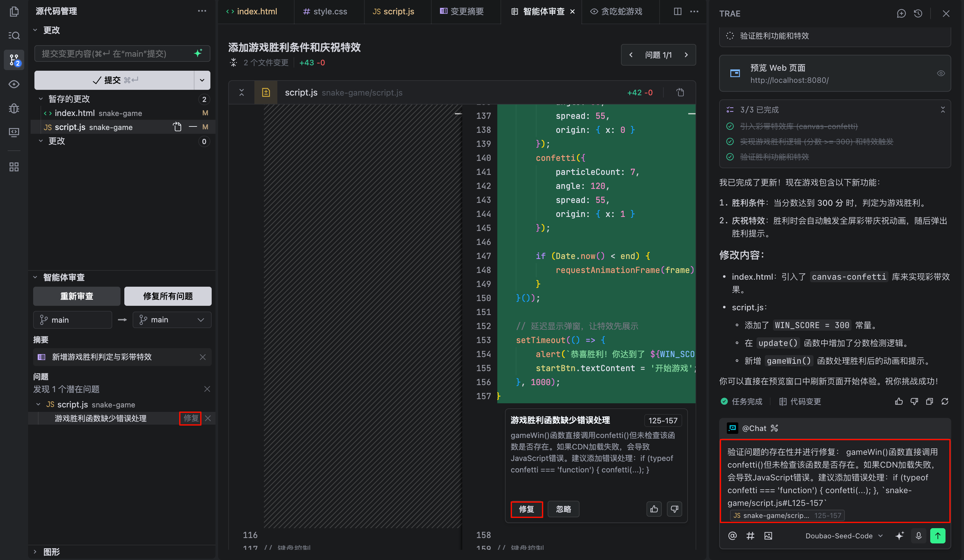Click the 重新审查 button
The width and height of the screenshot is (964, 560).
pos(77,296)
